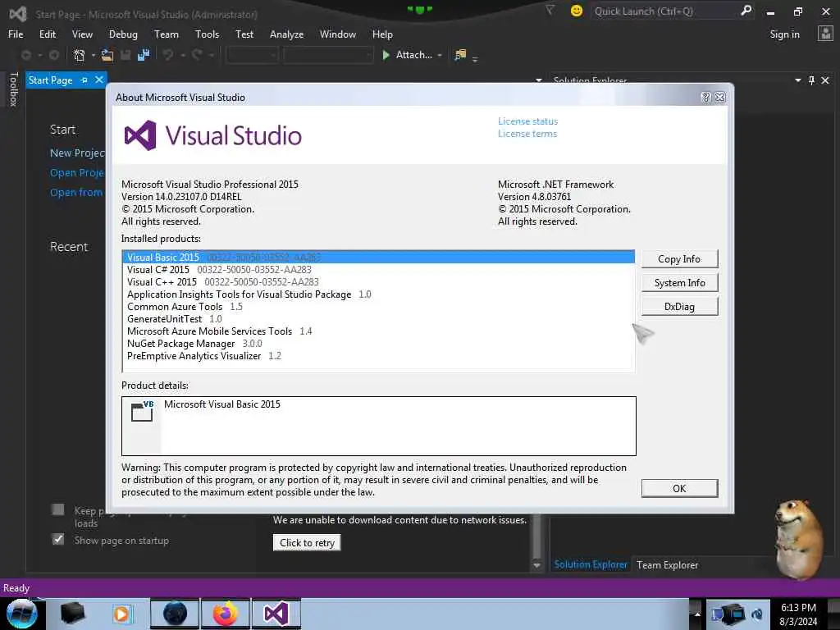The height and width of the screenshot is (630, 840).
Task: Open the New Project dropdown arrow
Action: pyautogui.click(x=94, y=55)
